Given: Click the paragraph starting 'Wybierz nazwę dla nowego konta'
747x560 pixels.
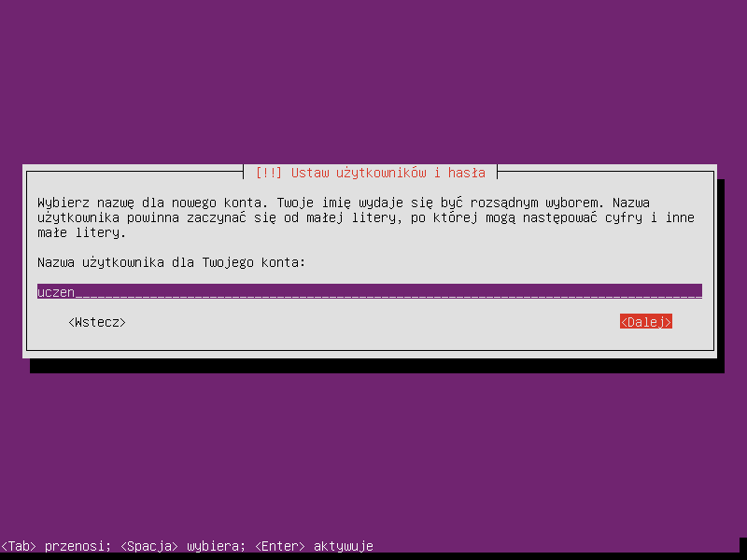Looking at the screenshot, I should (366, 217).
